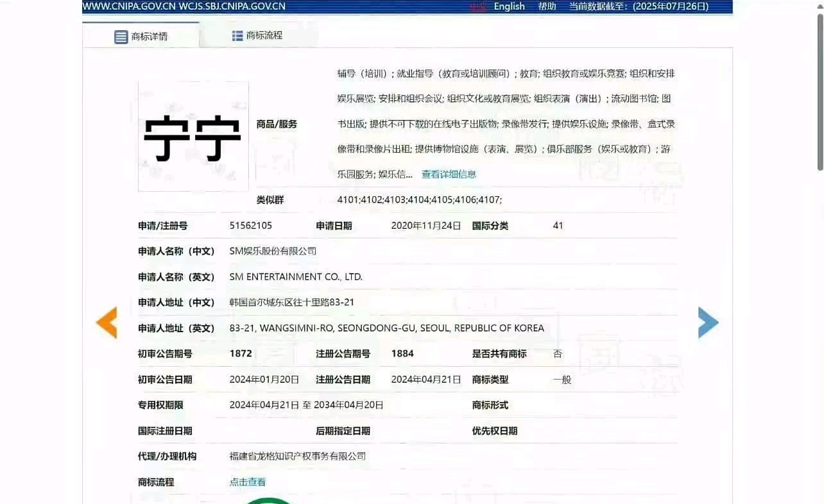Click the 申请/注册号 label
The height and width of the screenshot is (504, 824).
pyautogui.click(x=162, y=226)
